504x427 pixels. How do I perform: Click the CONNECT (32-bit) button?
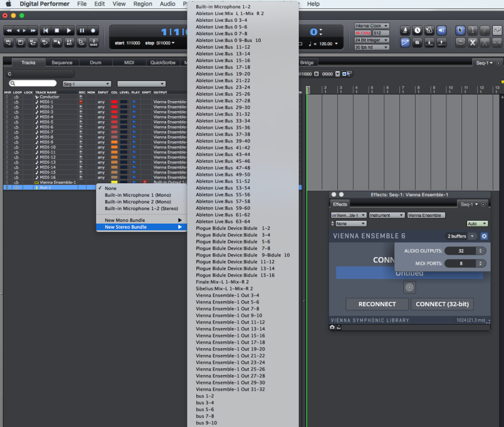[x=442, y=304]
